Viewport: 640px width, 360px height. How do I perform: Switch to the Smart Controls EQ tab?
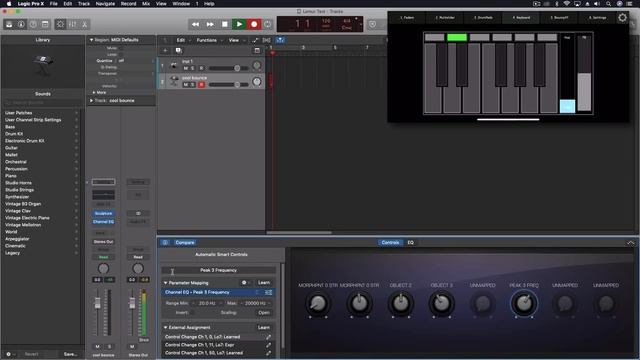pos(411,242)
